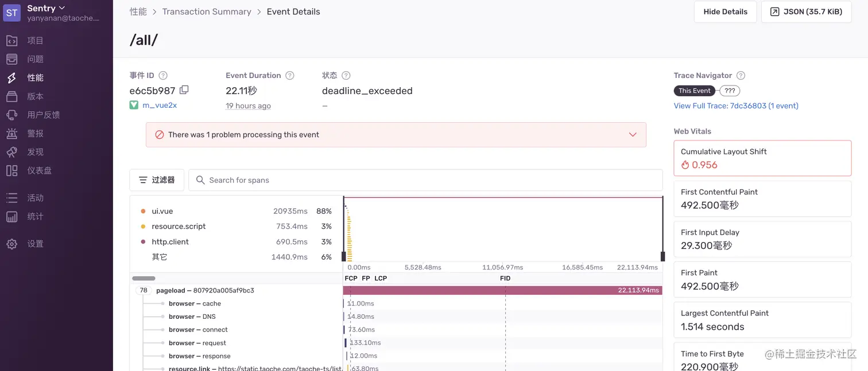Open the First Paint card
868x371 pixels.
(x=762, y=279)
